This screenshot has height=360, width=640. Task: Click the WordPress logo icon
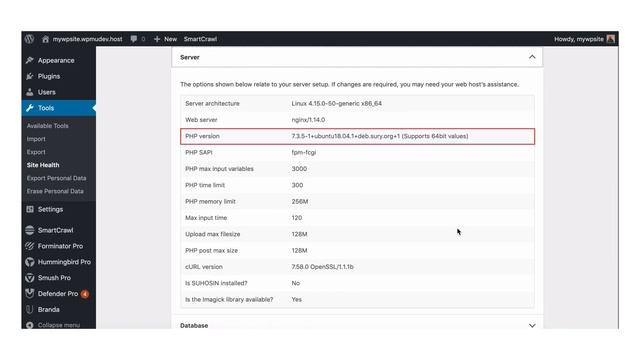[29, 39]
